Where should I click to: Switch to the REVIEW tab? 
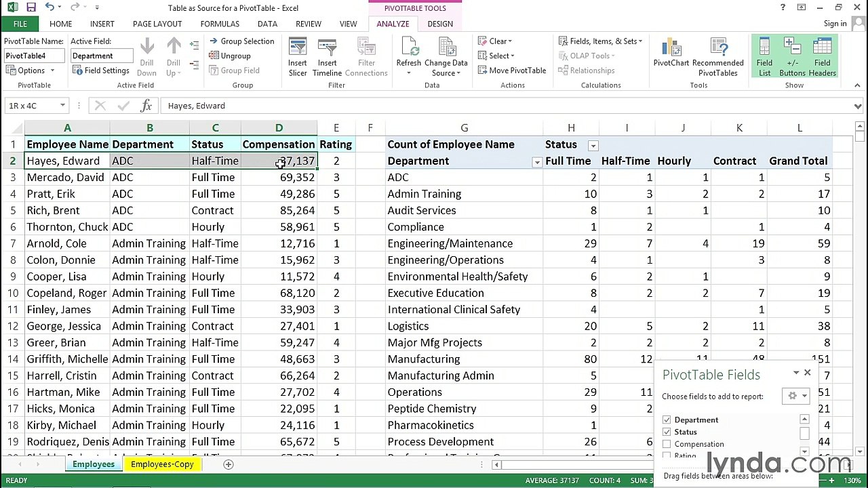click(x=309, y=24)
